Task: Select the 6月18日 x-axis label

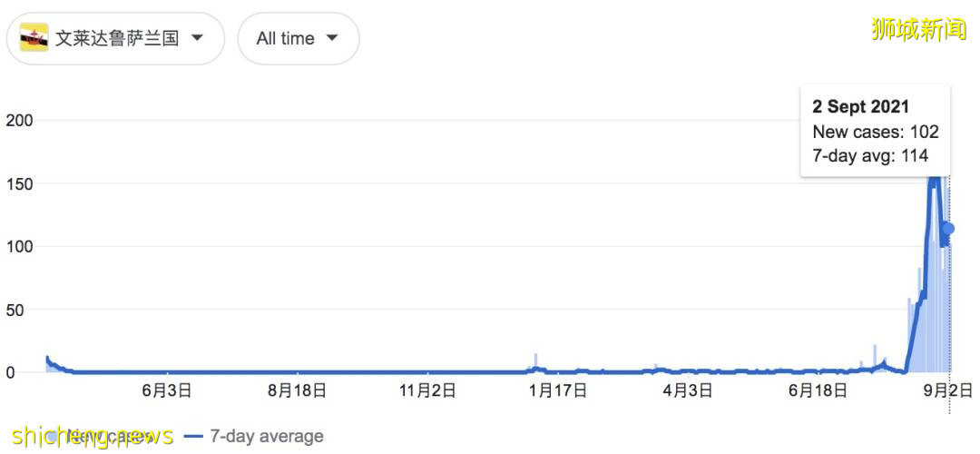Action: (818, 391)
